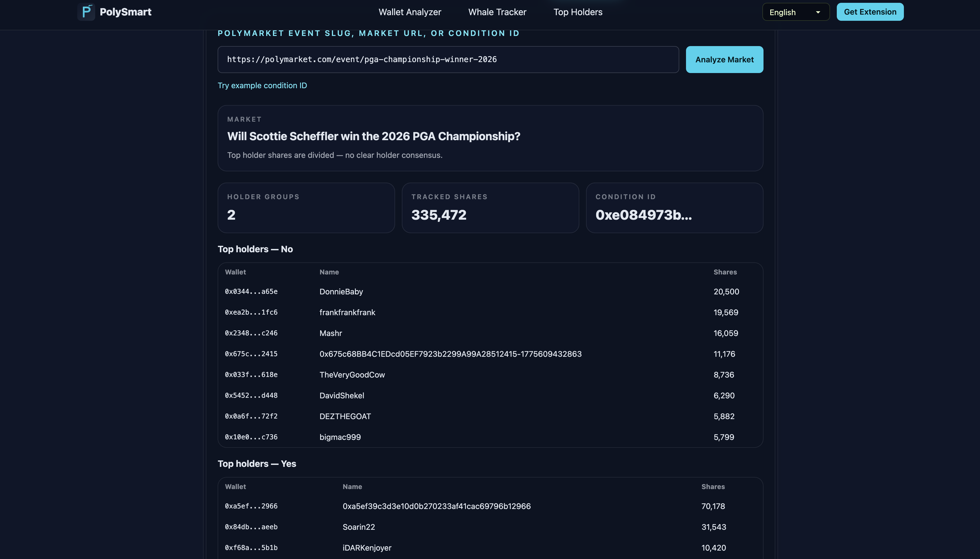Select the Scottie Scheffler market title

click(x=374, y=136)
